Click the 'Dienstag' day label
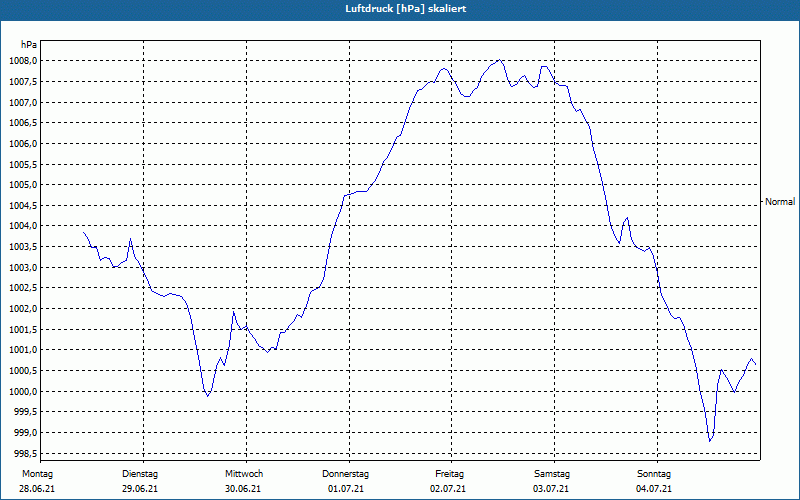Screen dimensions: 800x500 click(x=140, y=474)
